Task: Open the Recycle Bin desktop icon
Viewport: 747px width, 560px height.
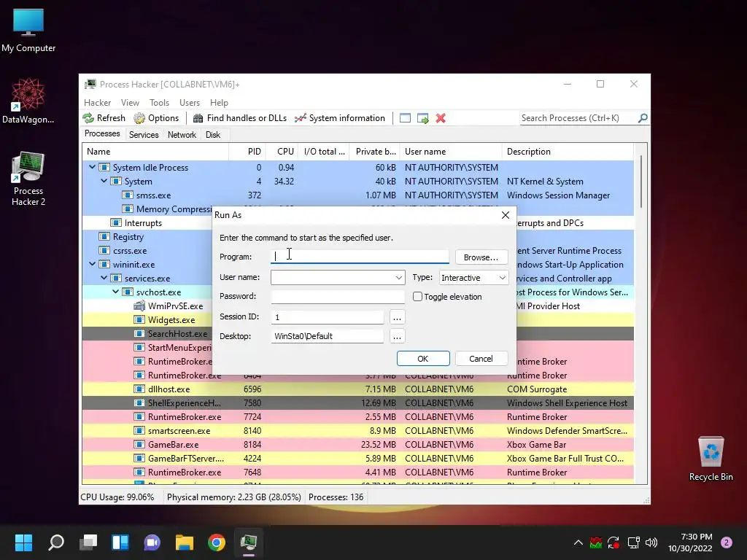Action: 711,459
